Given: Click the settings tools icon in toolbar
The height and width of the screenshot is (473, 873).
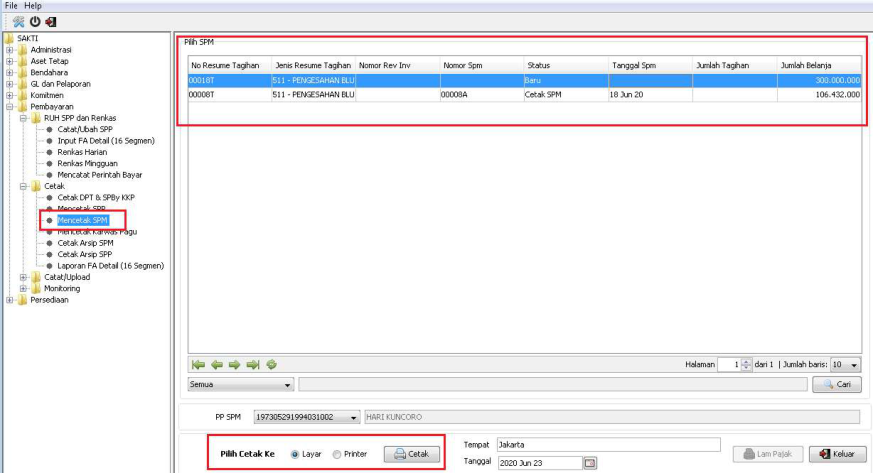Looking at the screenshot, I should pos(18,21).
